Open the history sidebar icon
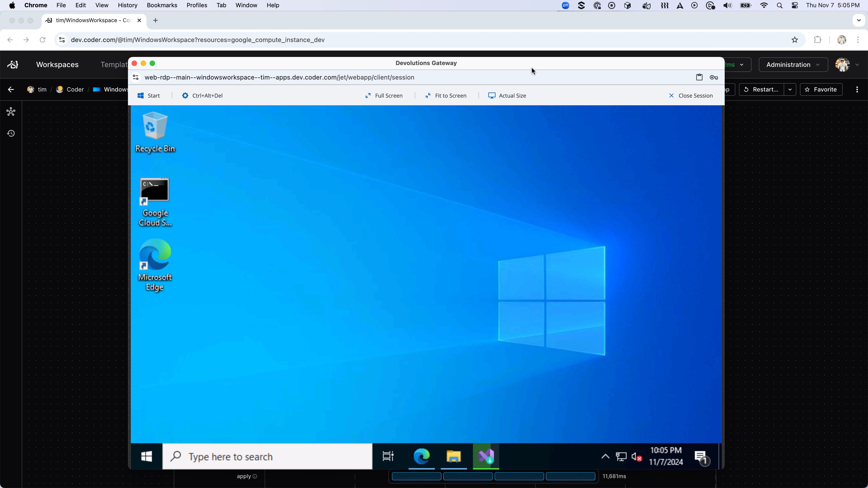Screen dimensions: 868x488 [x=11, y=133]
